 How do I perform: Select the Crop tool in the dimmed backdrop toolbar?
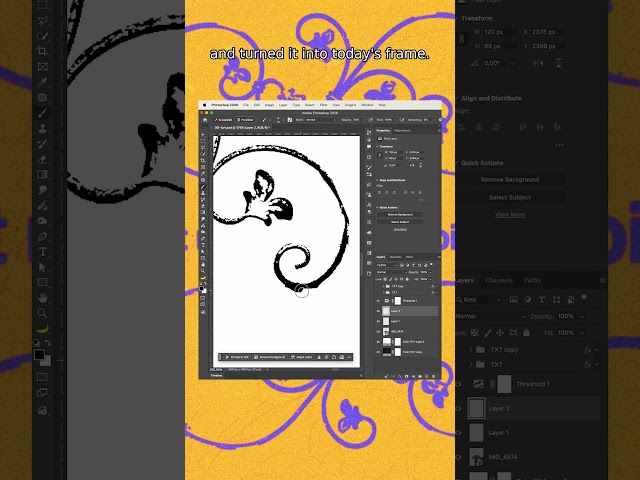point(42,51)
